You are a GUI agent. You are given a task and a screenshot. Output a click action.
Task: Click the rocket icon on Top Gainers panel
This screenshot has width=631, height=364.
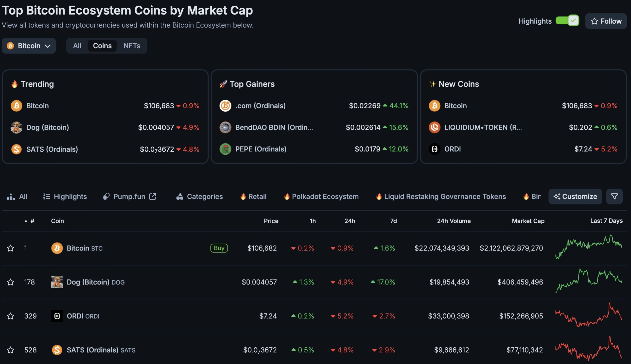tap(223, 84)
